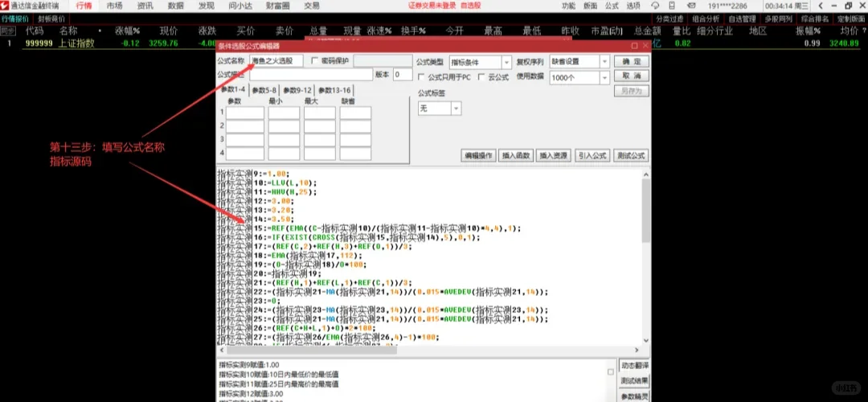Open the 复权序列 dropdown
The width and height of the screenshot is (868, 402).
(x=604, y=61)
